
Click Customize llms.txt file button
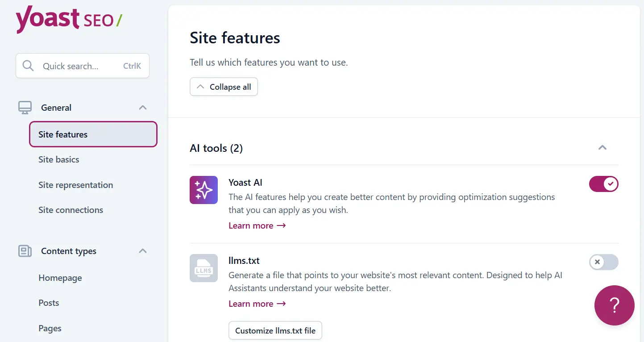275,330
